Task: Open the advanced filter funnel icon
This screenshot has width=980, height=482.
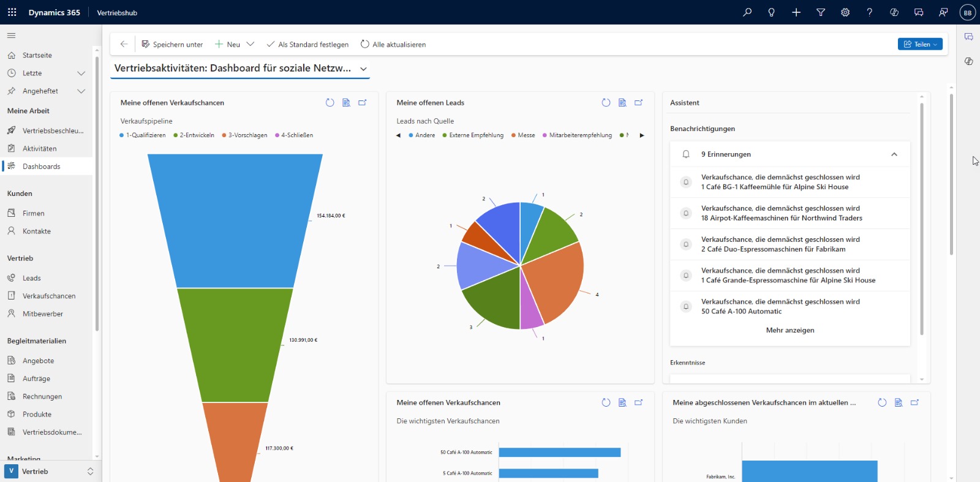Action: pos(821,12)
